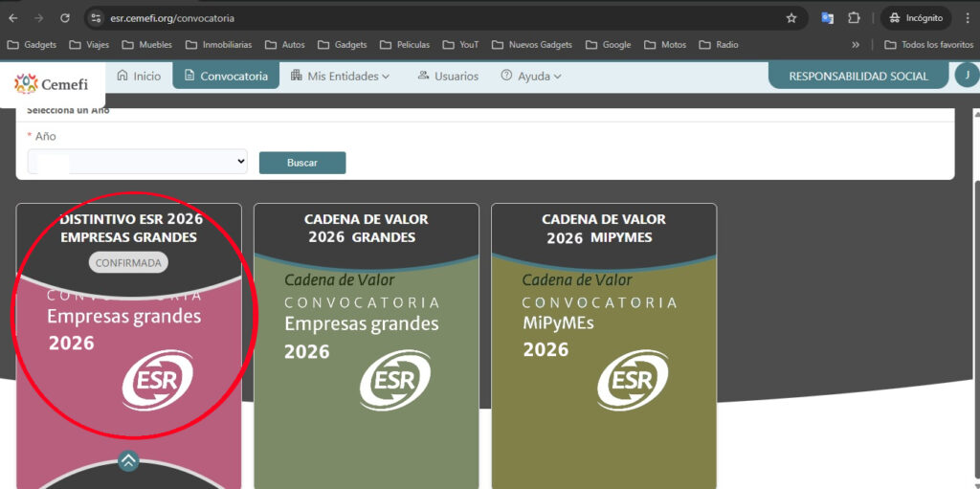Image resolution: width=980 pixels, height=489 pixels.
Task: Expand the Ayuda menu
Action: (x=530, y=76)
